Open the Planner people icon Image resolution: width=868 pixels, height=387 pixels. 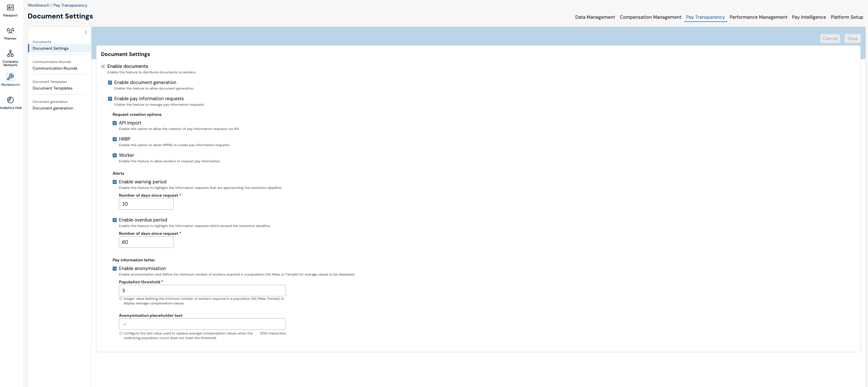point(10,31)
